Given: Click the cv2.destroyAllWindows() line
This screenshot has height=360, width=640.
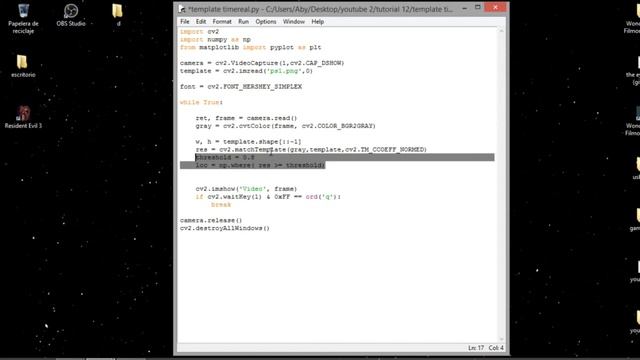Looking at the screenshot, I should click(x=225, y=228).
